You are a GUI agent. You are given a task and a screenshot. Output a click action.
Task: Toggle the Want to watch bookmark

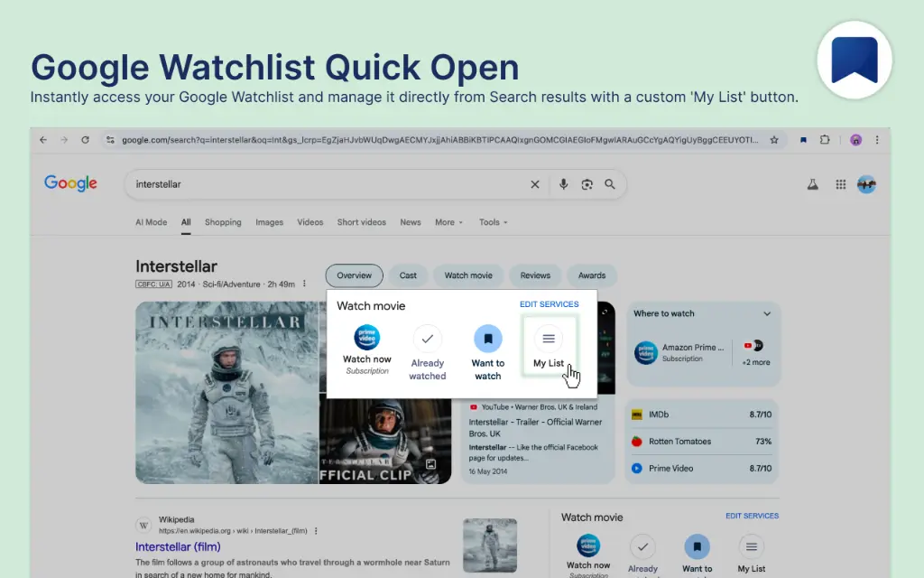tap(487, 340)
